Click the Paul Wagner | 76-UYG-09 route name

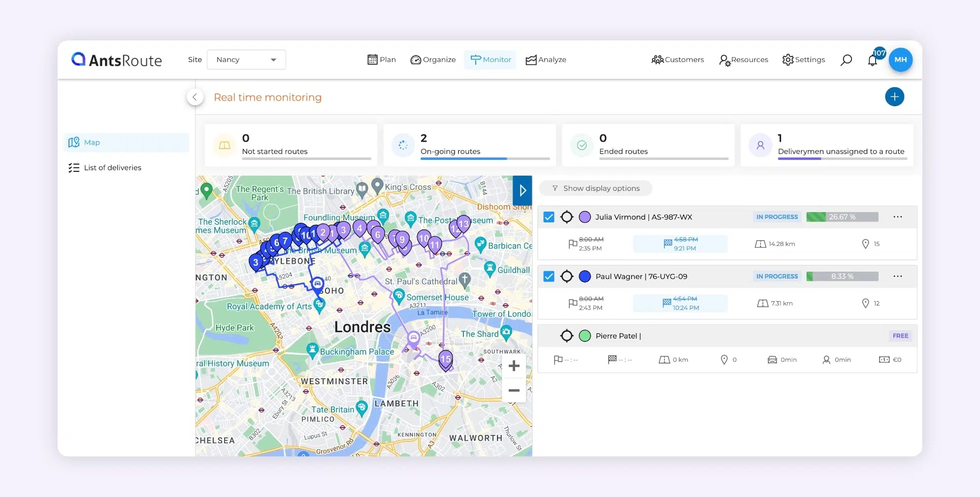click(641, 277)
